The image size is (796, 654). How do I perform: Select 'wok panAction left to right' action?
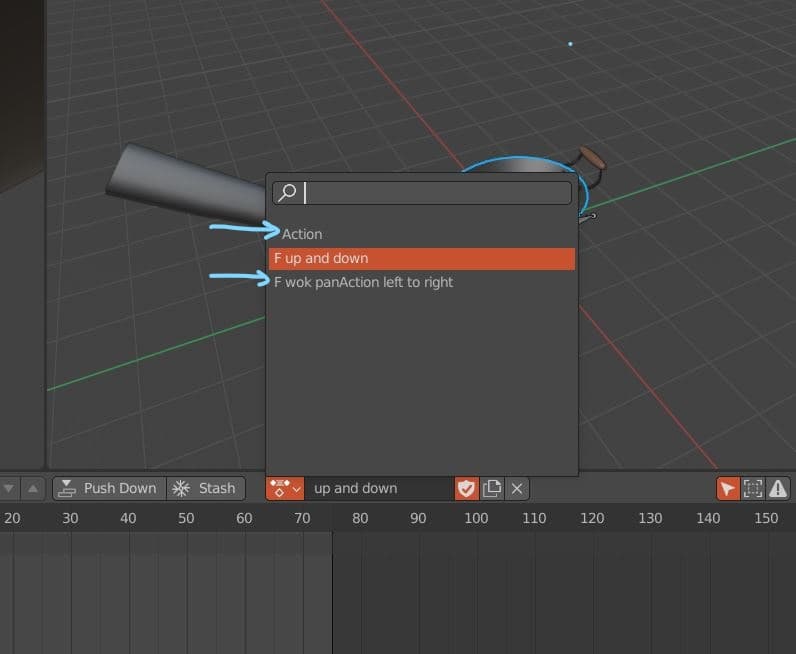(422, 282)
